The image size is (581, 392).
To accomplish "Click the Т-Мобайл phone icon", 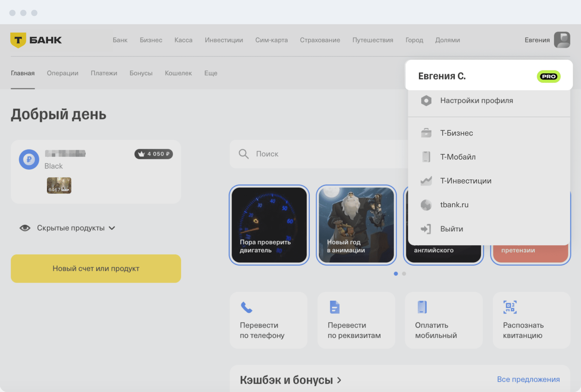I will tap(426, 157).
